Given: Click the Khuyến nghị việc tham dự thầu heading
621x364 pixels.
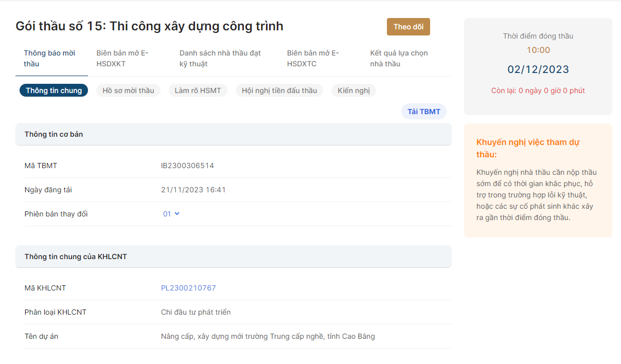Looking at the screenshot, I should coord(528,148).
